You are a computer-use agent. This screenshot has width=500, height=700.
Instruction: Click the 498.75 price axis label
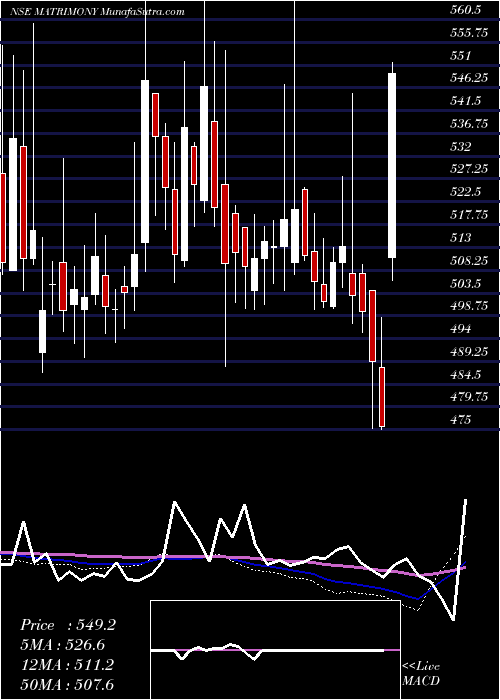click(469, 306)
